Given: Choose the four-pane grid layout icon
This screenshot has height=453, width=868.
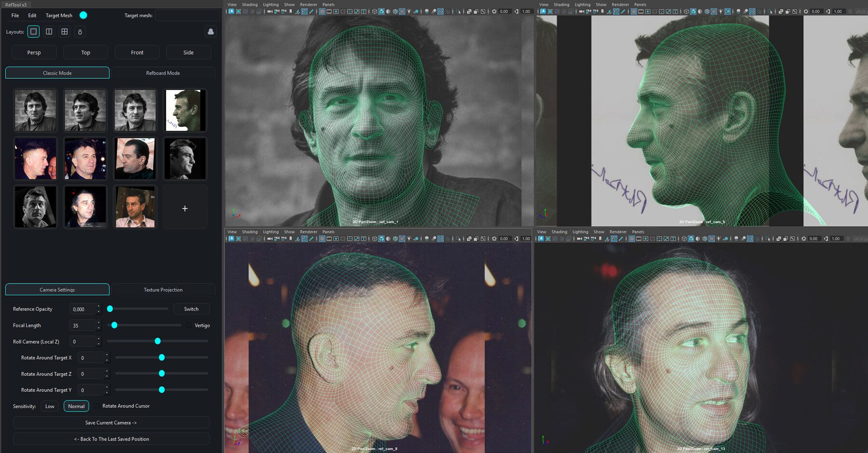Looking at the screenshot, I should pyautogui.click(x=65, y=32).
